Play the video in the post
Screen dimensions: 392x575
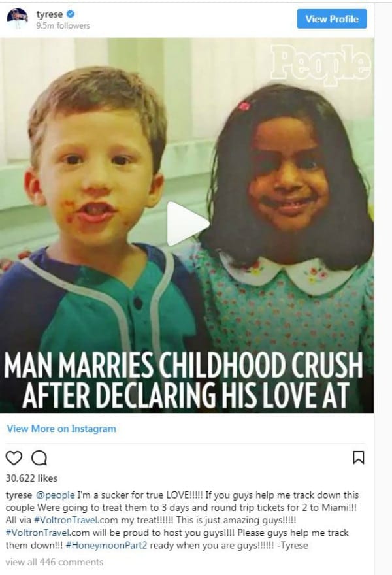(x=188, y=223)
